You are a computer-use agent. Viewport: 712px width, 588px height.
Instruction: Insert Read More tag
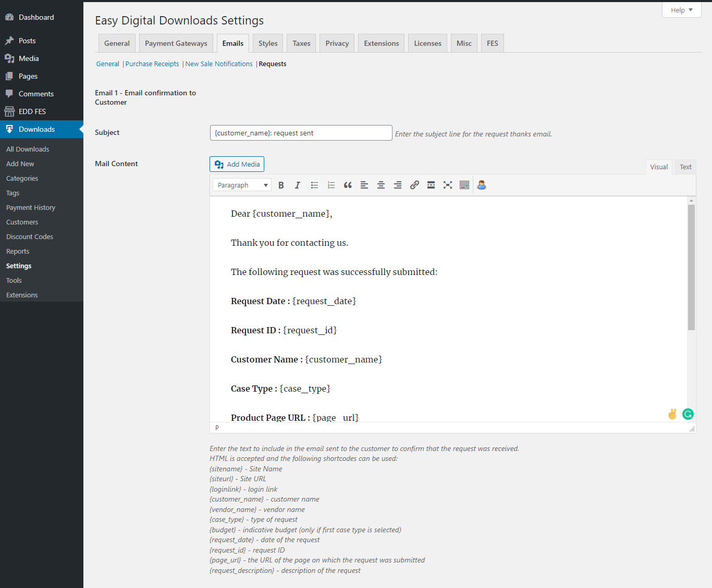[x=431, y=185]
